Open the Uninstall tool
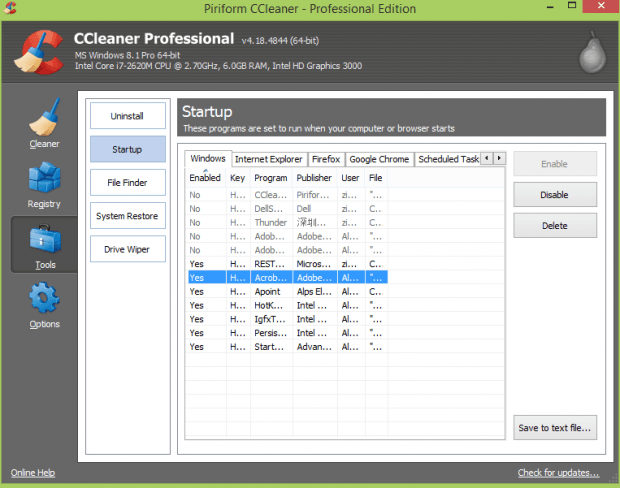620x488 pixels. tap(128, 116)
